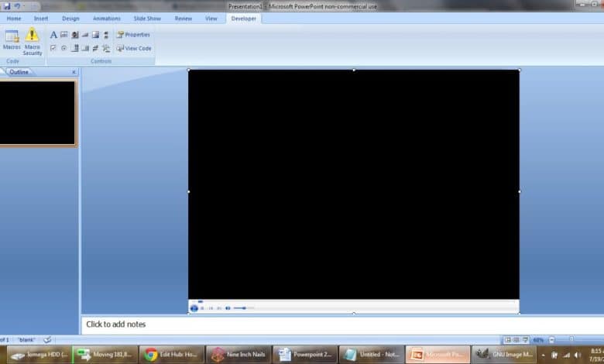604x364 pixels.
Task: Open the View ribbon tab
Action: [211, 19]
